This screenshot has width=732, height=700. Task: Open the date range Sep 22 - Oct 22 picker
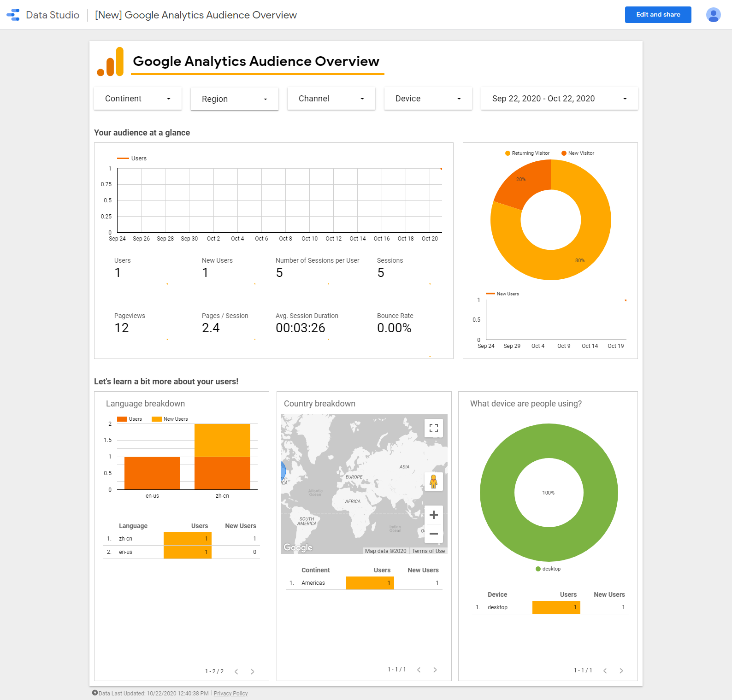coord(560,99)
